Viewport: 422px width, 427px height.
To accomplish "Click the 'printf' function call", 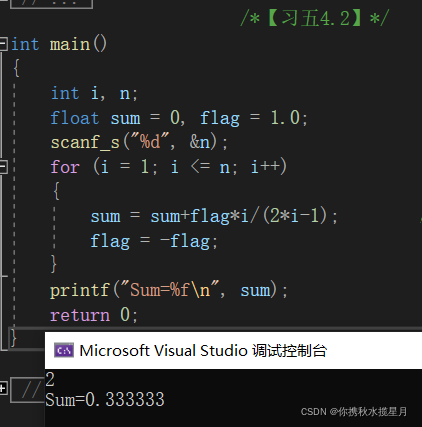I will tap(80, 290).
